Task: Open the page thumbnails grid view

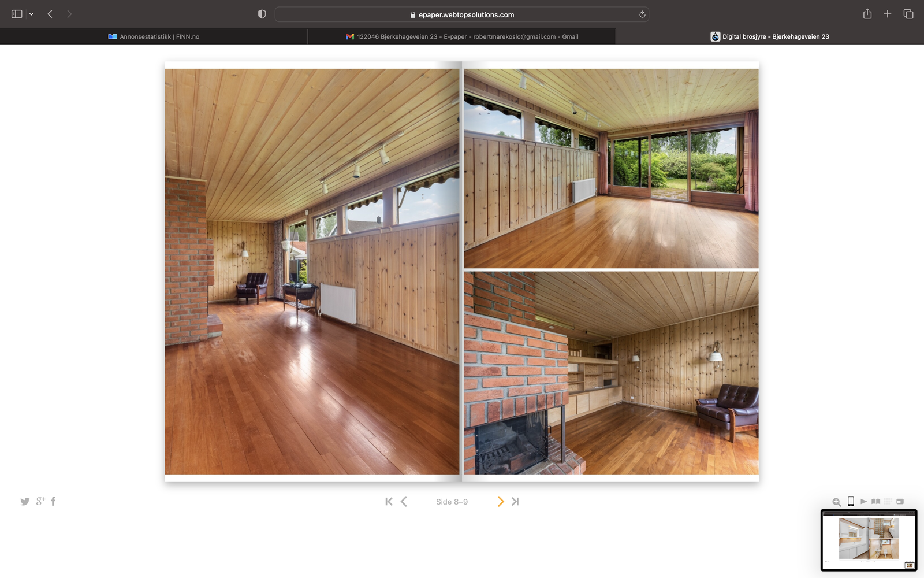Action: pos(888,502)
